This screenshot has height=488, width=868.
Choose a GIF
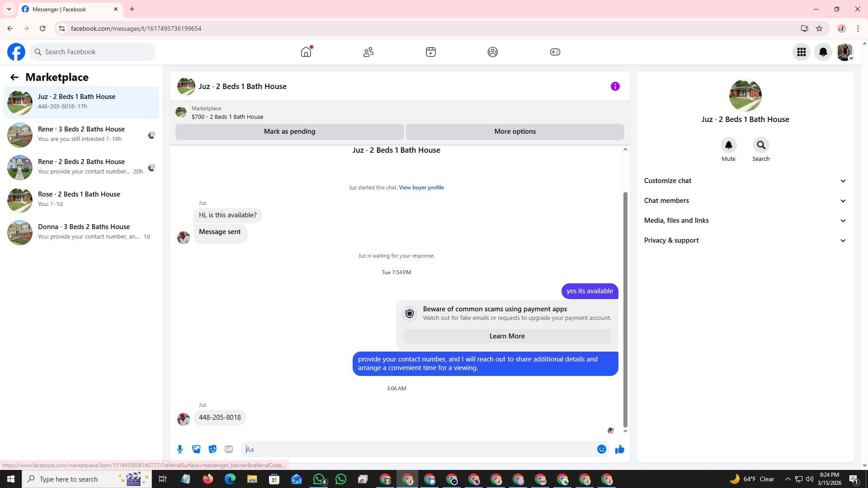coord(229,449)
